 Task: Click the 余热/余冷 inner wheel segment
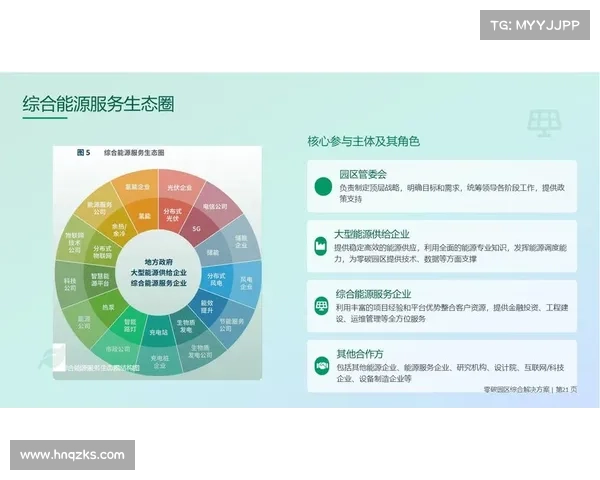pyautogui.click(x=119, y=230)
